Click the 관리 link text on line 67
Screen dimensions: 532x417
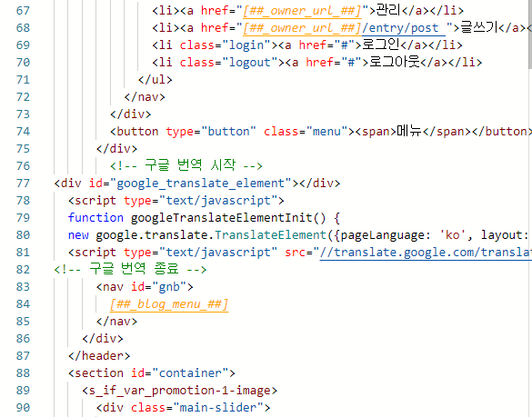tap(388, 10)
